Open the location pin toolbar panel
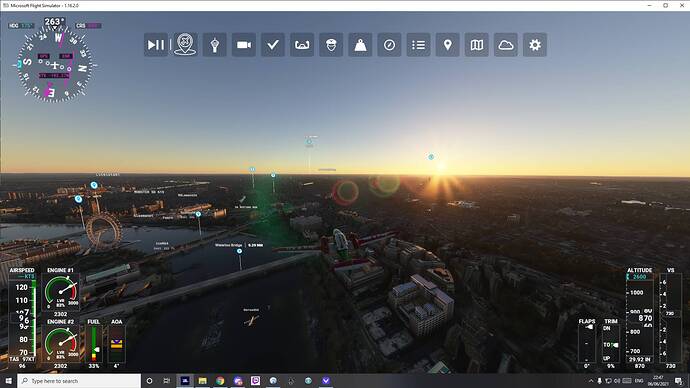 (448, 45)
